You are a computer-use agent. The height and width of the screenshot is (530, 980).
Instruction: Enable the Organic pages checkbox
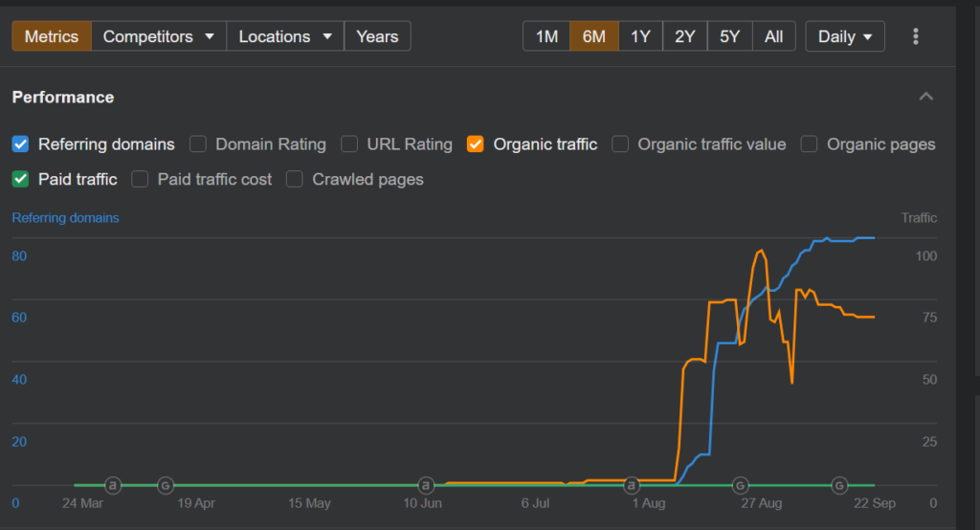point(810,144)
